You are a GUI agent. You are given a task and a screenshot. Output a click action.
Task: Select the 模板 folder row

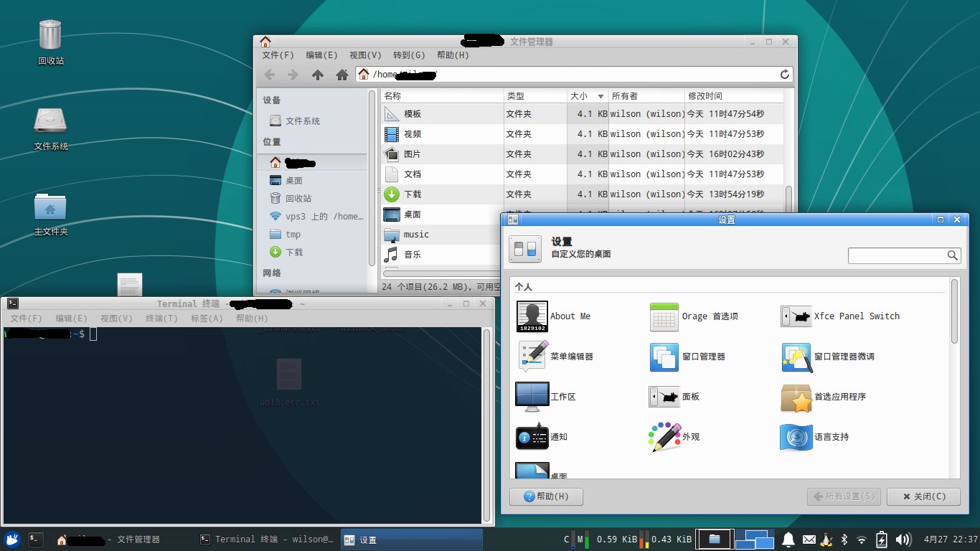[583, 114]
